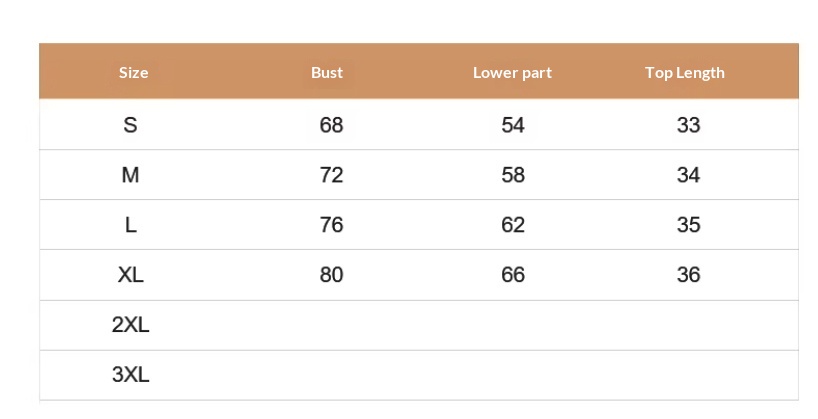This screenshot has width=818, height=419.
Task: Select the S size label
Action: click(130, 125)
